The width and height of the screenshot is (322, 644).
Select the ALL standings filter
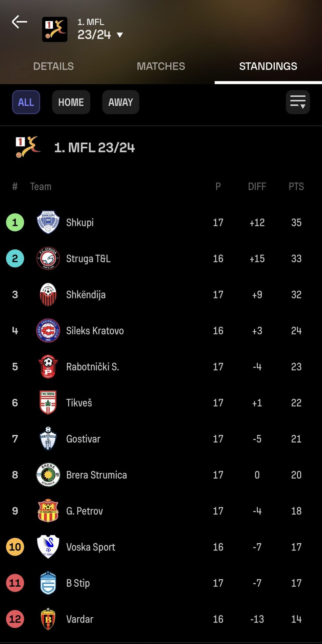pyautogui.click(x=26, y=102)
